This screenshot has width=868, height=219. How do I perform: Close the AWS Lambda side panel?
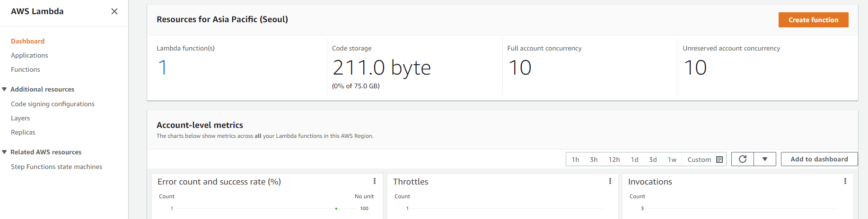[114, 11]
